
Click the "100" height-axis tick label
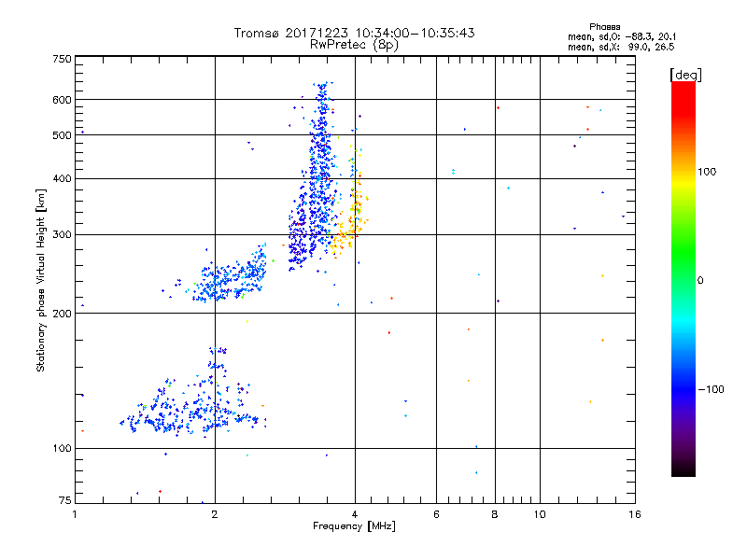coord(62,448)
